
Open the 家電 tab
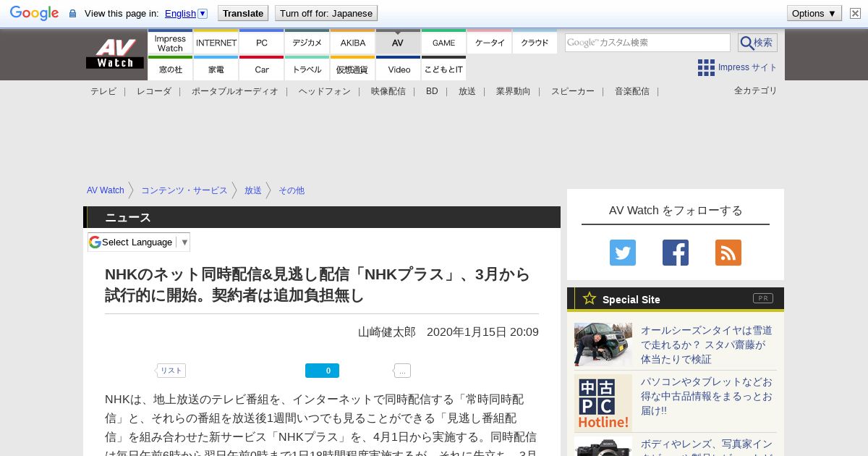[x=216, y=69]
